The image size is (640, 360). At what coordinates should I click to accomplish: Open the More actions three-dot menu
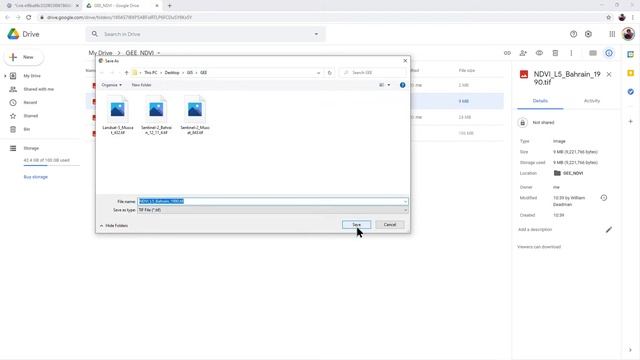coord(571,53)
